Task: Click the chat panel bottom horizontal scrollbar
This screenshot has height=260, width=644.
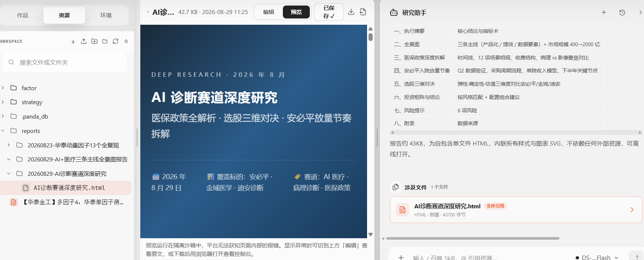Action: 473,238
